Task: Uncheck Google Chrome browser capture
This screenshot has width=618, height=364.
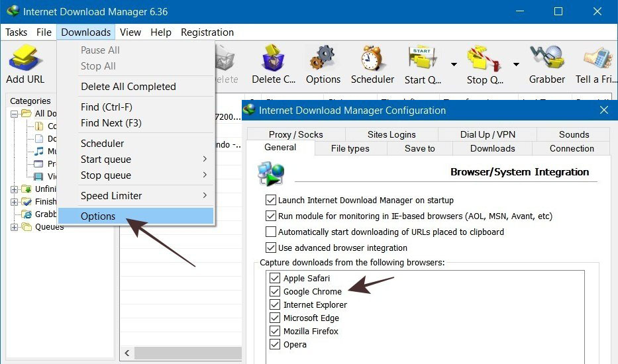Action: click(x=275, y=291)
